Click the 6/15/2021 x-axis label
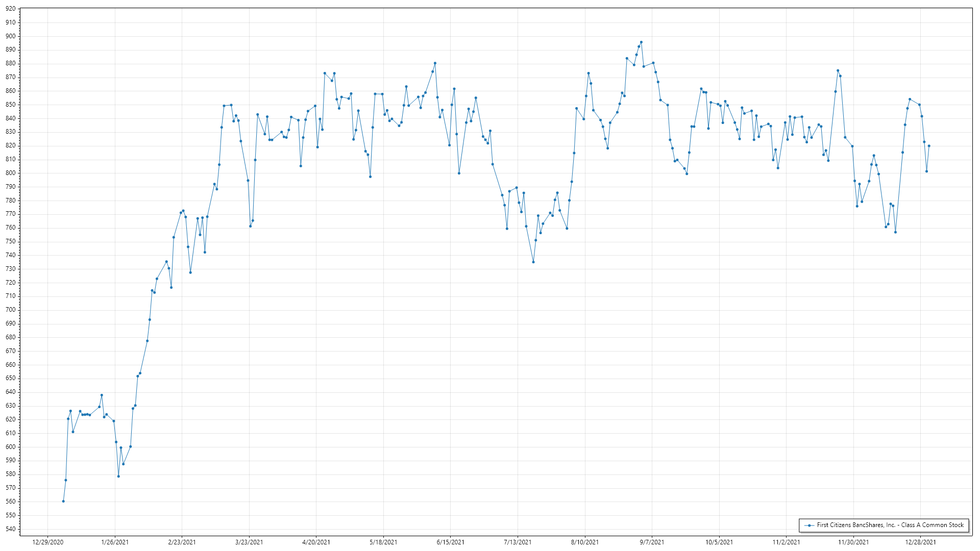The image size is (980, 551). click(451, 542)
